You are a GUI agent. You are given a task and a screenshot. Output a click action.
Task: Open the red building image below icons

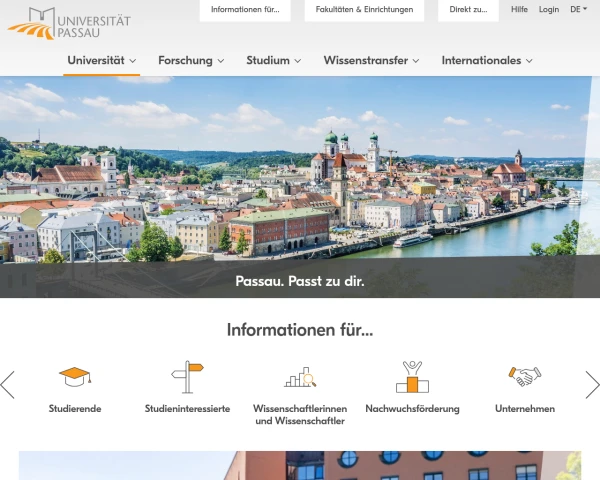point(300,465)
